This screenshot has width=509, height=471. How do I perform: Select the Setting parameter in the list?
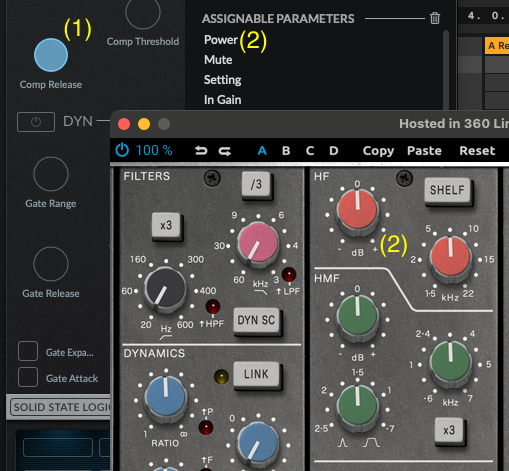pyautogui.click(x=222, y=80)
